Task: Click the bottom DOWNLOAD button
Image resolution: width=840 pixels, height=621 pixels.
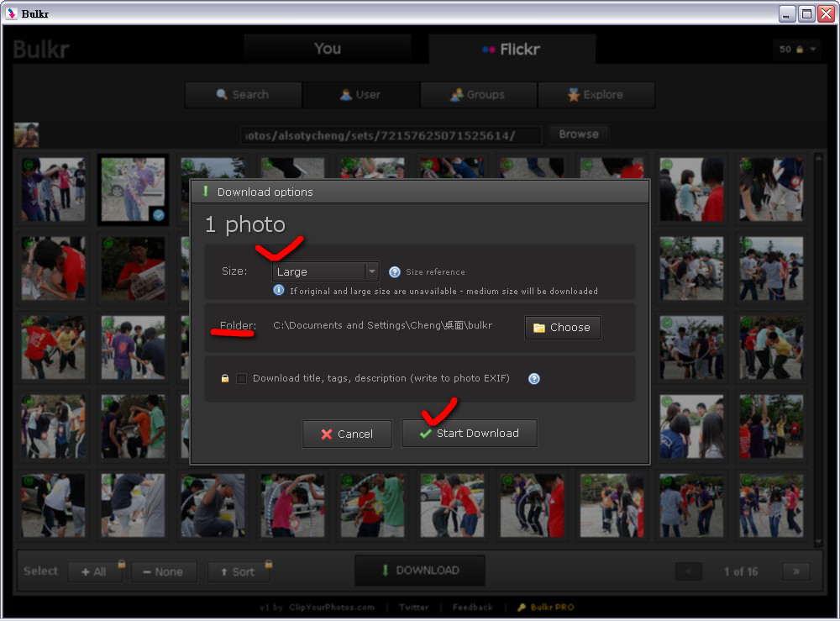Action: [x=420, y=570]
